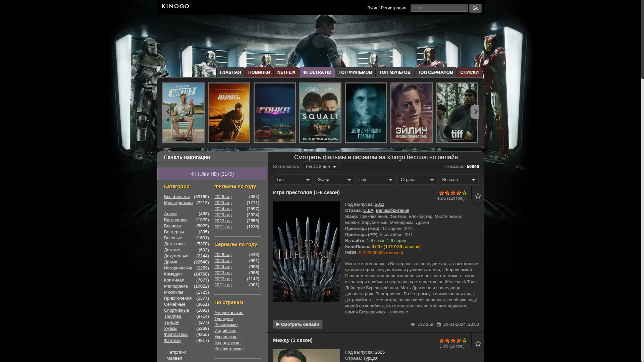Open Турецкие country link
Image resolution: width=644 pixels, height=362 pixels.
point(224,319)
